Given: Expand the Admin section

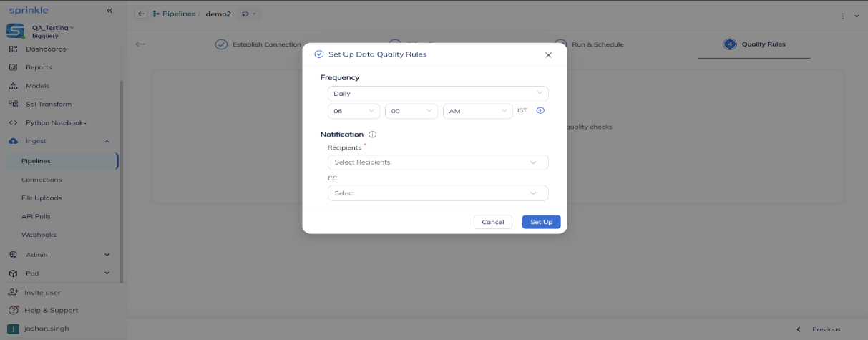Looking at the screenshot, I should pyautogui.click(x=107, y=254).
